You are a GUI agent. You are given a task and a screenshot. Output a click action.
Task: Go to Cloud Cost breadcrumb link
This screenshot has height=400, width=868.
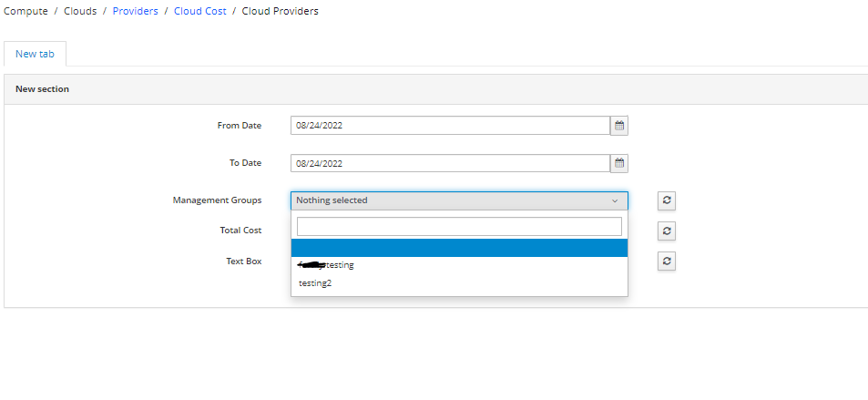[199, 11]
